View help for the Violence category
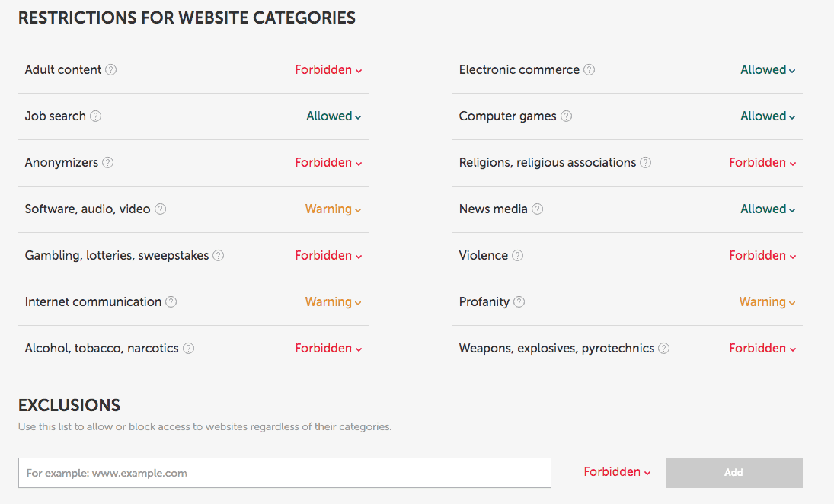 (x=519, y=255)
